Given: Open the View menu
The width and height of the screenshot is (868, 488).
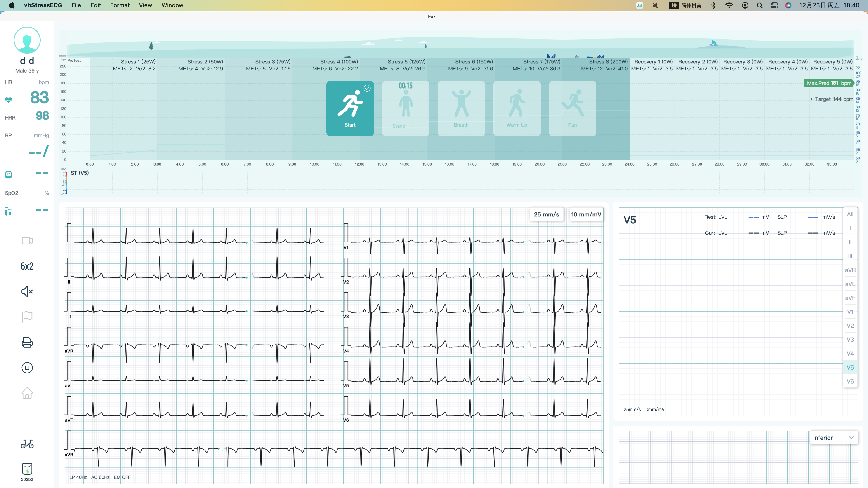Looking at the screenshot, I should tap(145, 5).
